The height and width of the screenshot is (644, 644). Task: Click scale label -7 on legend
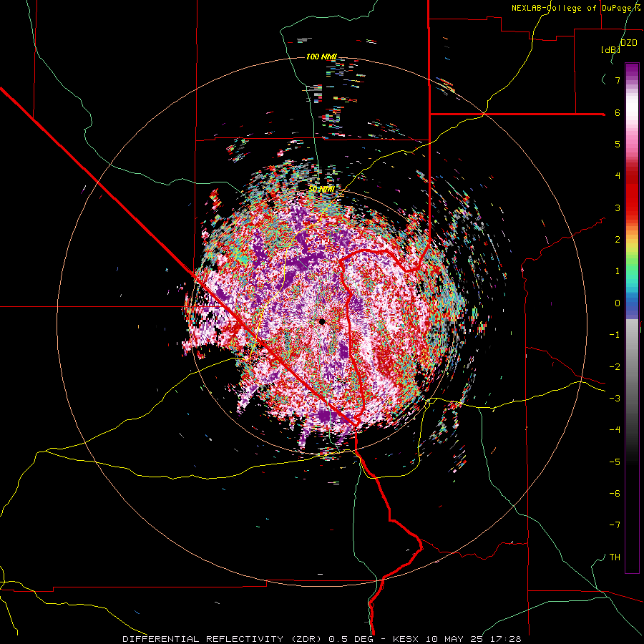(x=615, y=525)
